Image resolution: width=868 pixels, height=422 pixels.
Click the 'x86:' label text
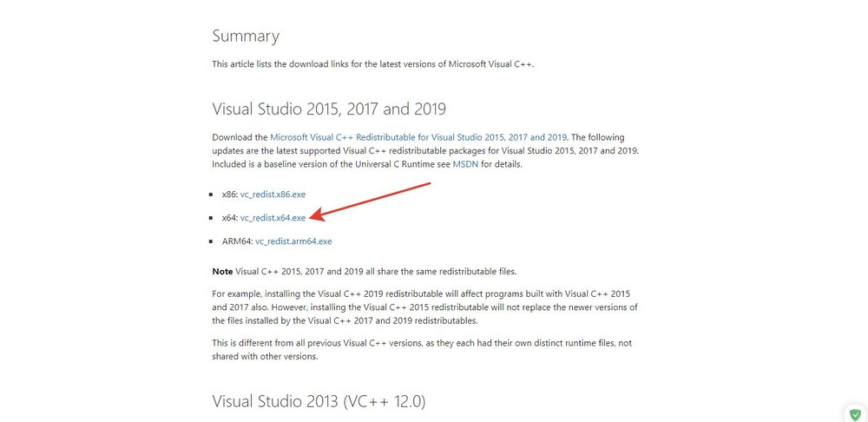click(x=230, y=195)
